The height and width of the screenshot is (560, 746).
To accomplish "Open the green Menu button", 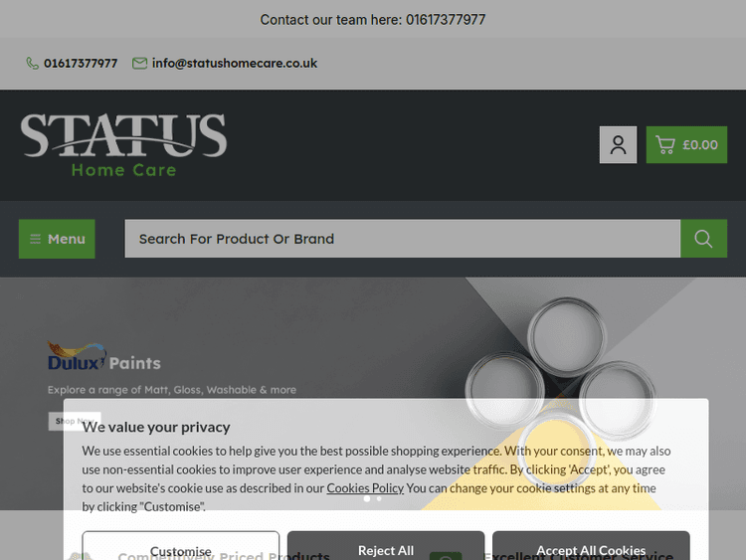I will pos(57,239).
